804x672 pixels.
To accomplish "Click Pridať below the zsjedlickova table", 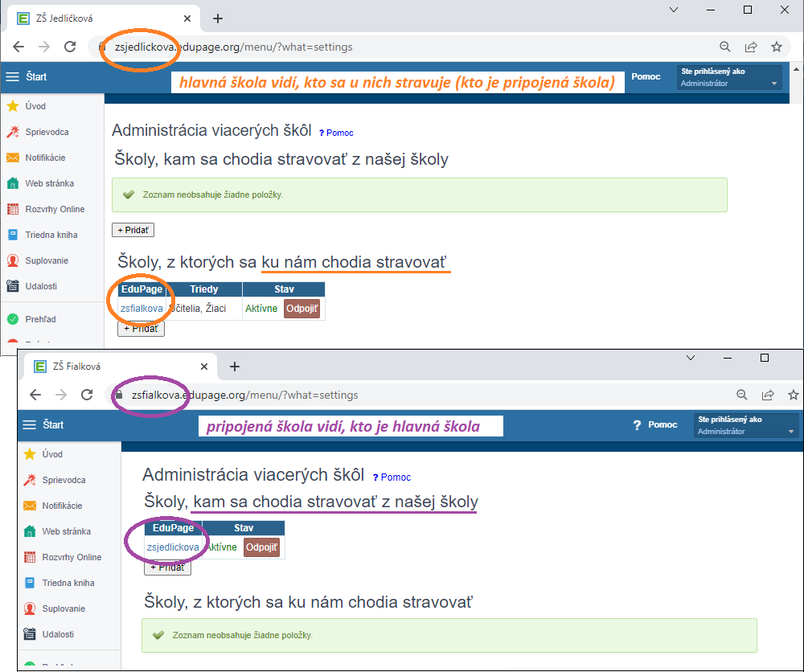I will click(x=168, y=568).
